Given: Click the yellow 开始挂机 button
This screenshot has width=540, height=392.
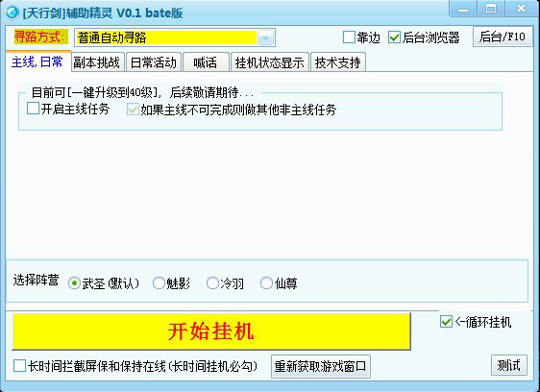Looking at the screenshot, I should tap(211, 331).
